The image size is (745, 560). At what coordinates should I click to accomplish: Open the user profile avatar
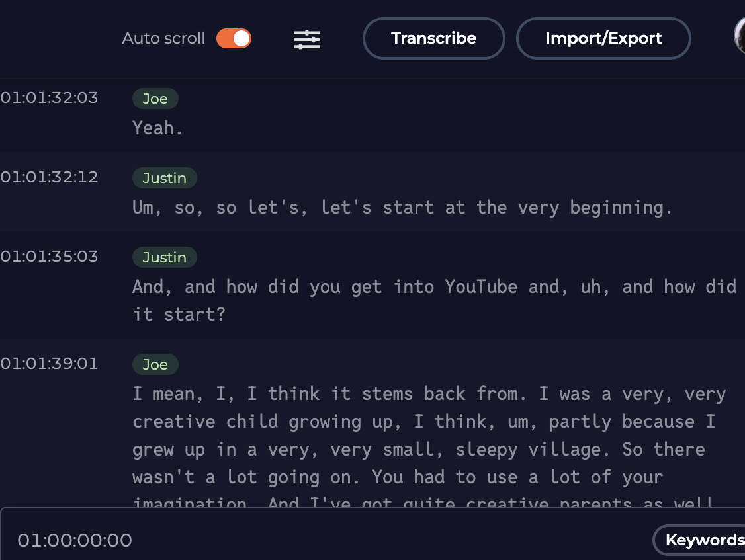[740, 36]
